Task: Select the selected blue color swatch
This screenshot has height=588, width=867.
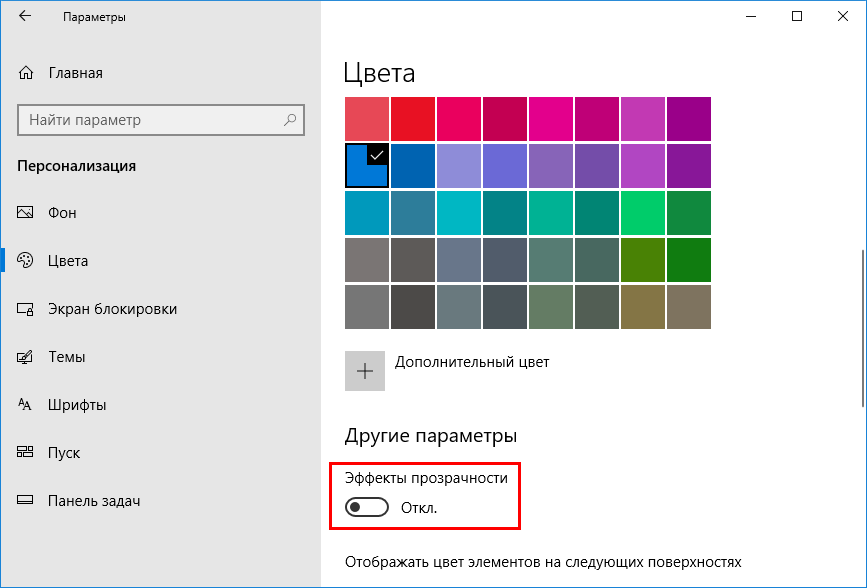Action: coord(366,166)
